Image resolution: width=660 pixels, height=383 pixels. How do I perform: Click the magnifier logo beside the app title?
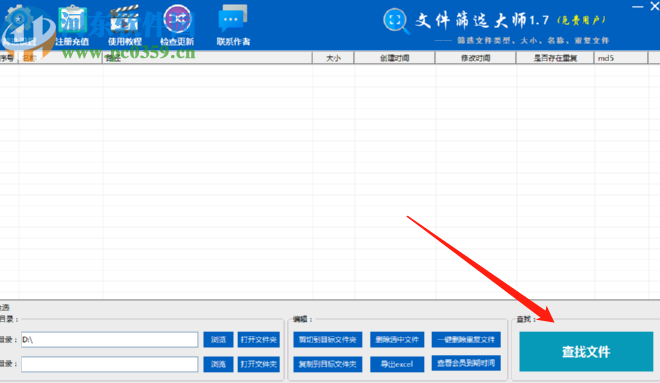point(396,21)
